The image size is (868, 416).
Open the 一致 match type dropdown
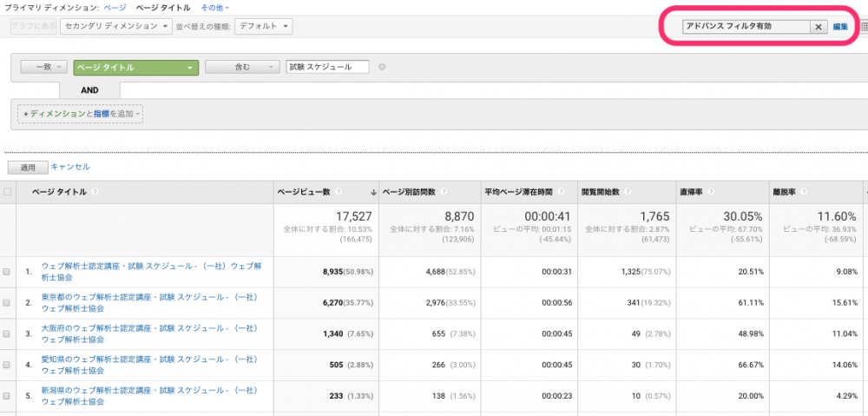43,67
